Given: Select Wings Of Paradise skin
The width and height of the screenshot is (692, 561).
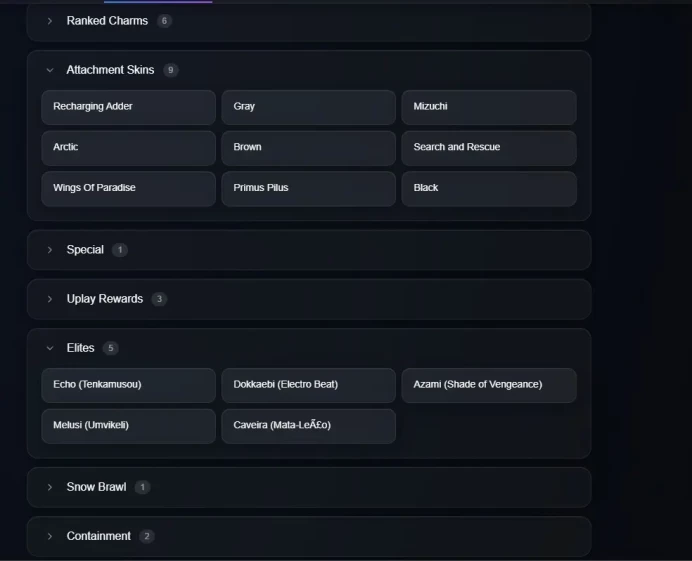Looking at the screenshot, I should [x=128, y=188].
